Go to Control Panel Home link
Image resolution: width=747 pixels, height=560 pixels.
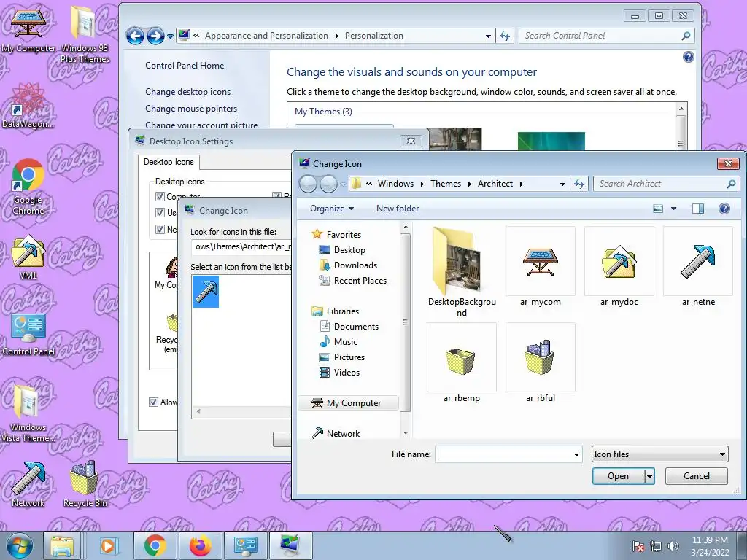click(185, 66)
